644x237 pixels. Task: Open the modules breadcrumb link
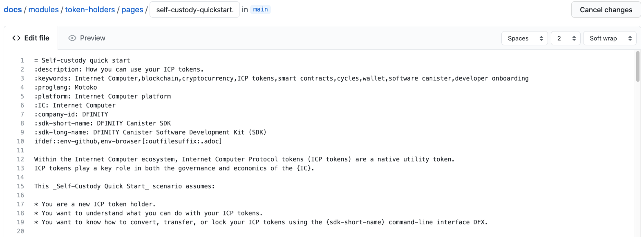(x=43, y=9)
